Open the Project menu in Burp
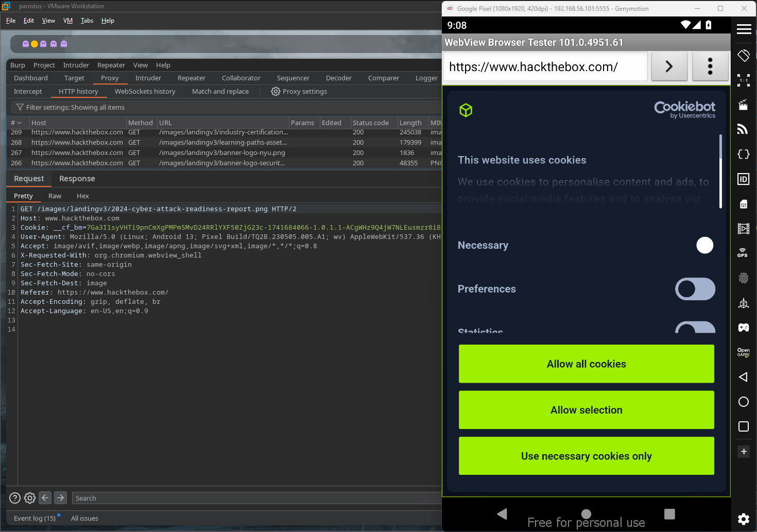The height and width of the screenshot is (532, 757). [x=44, y=65]
